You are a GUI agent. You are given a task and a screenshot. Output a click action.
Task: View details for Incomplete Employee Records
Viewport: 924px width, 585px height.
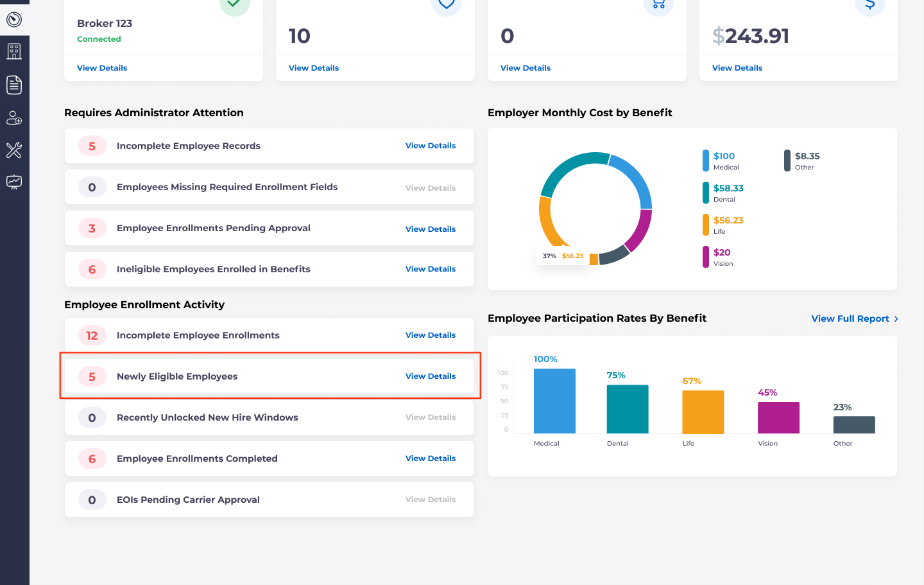pyautogui.click(x=430, y=146)
